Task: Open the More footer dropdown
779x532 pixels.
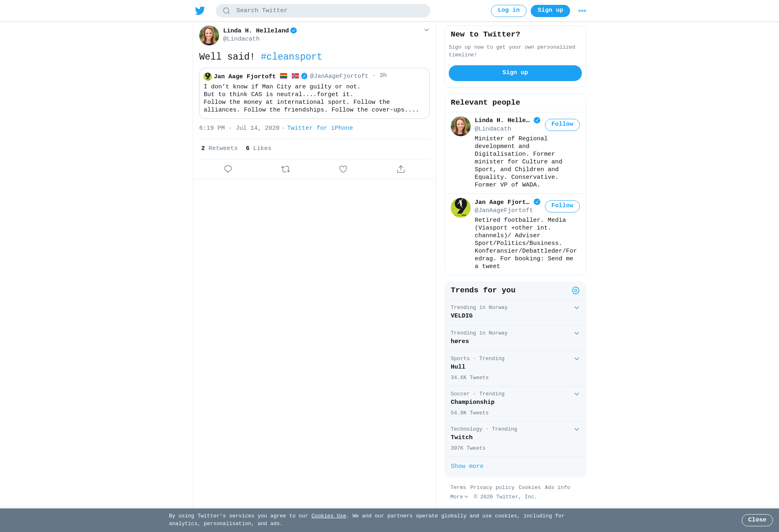Action: [x=459, y=497]
